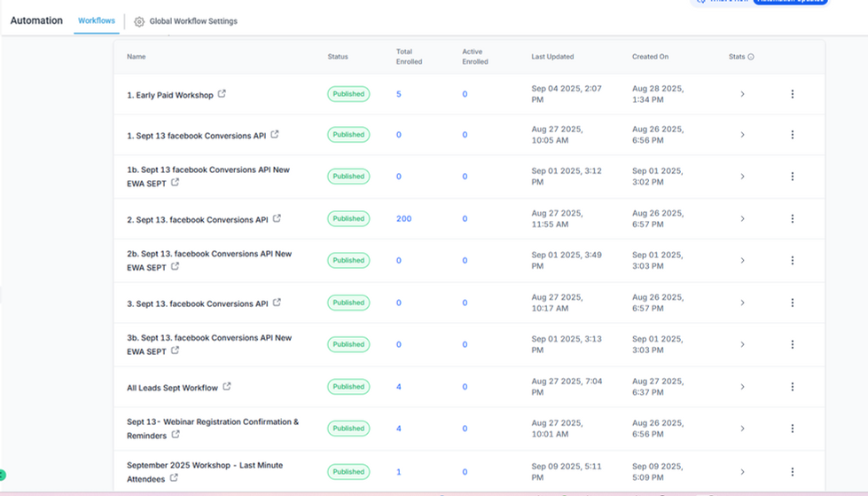Open 1. Early Paid Workshop in new tab icon
The height and width of the screenshot is (496, 868).
[x=222, y=94]
